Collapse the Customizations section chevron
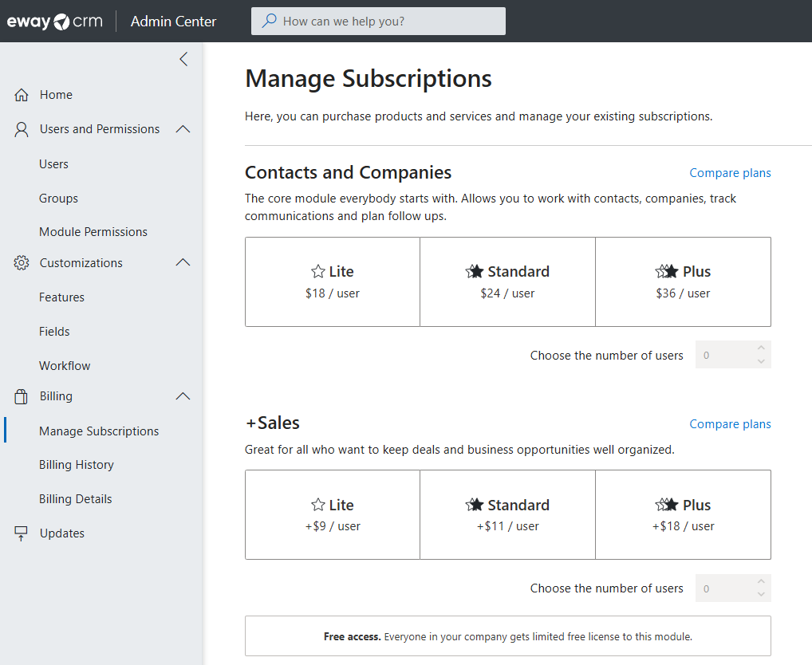Screen dimensions: 812x665 (x=183, y=262)
